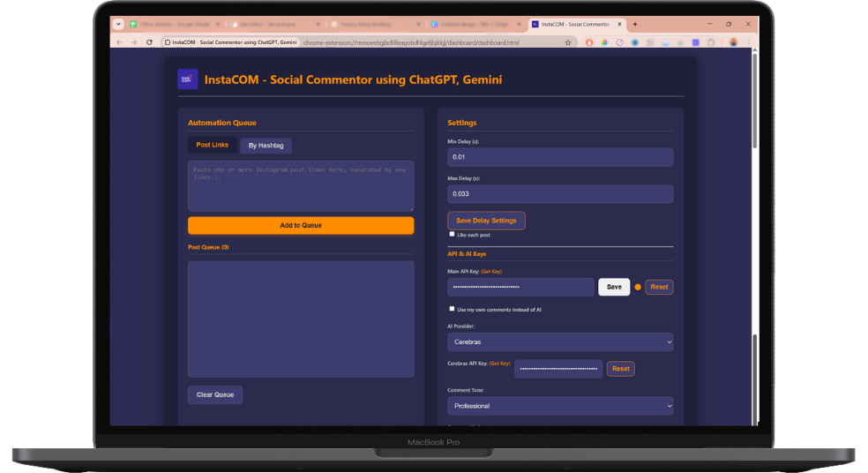Open a new browser tab

pos(635,25)
